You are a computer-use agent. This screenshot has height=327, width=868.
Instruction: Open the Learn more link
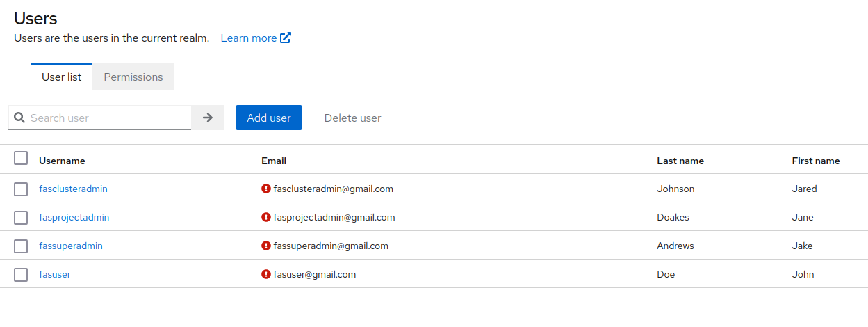coord(248,38)
